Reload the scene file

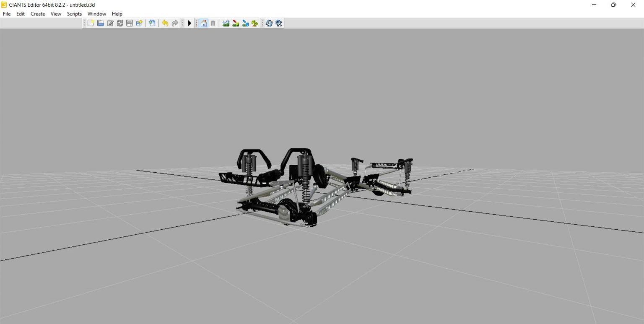[119, 23]
